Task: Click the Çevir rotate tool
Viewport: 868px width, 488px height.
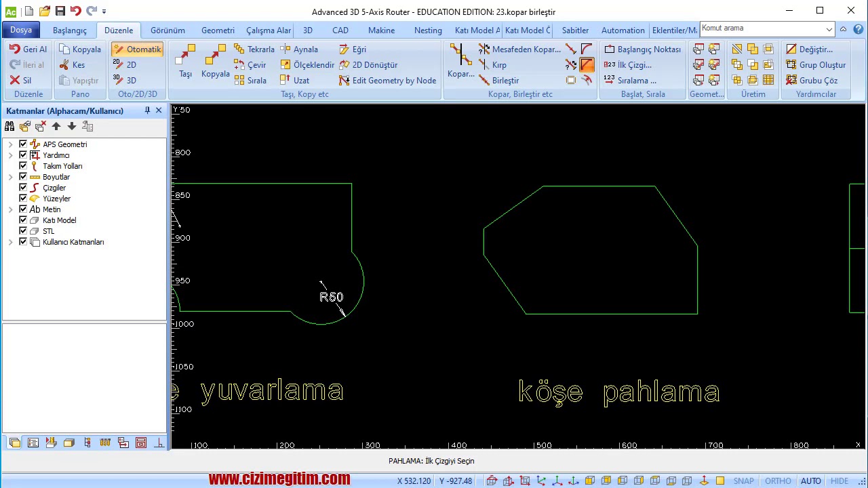Action: [x=250, y=65]
